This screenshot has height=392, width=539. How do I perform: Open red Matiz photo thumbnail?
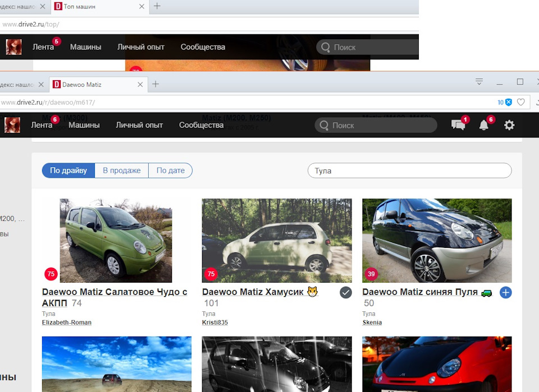point(437,364)
